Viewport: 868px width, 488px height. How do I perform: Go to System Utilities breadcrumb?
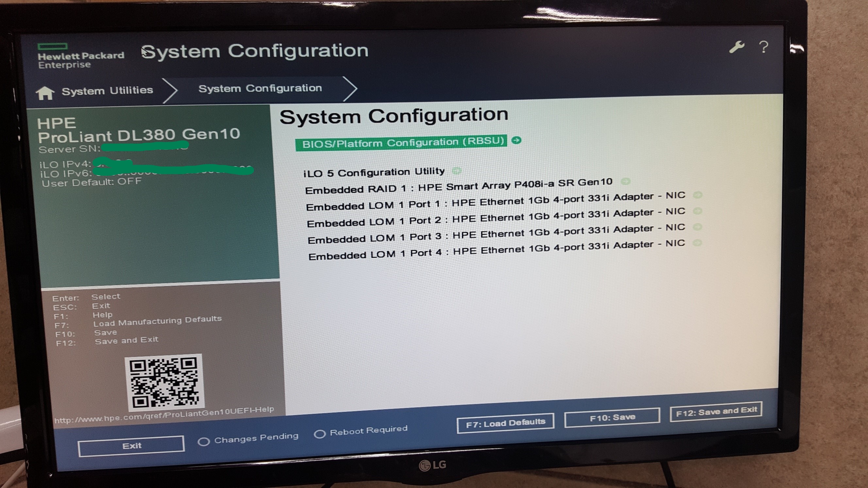tap(107, 90)
